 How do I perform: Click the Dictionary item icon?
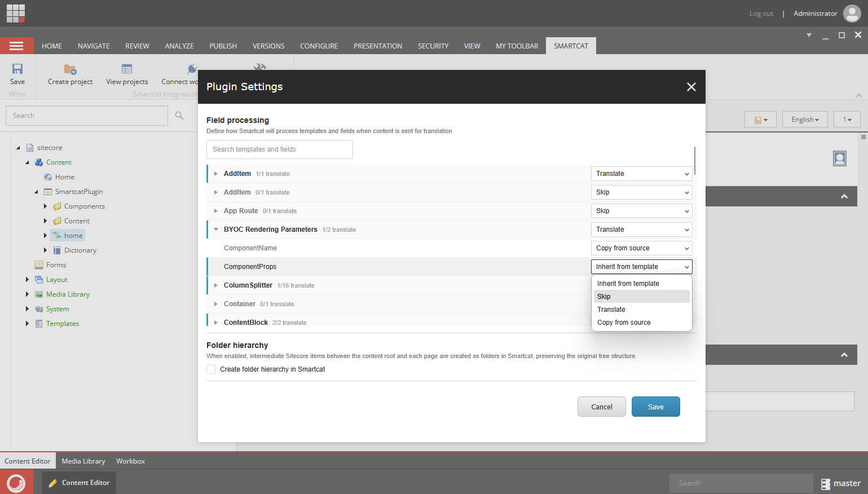pyautogui.click(x=57, y=250)
